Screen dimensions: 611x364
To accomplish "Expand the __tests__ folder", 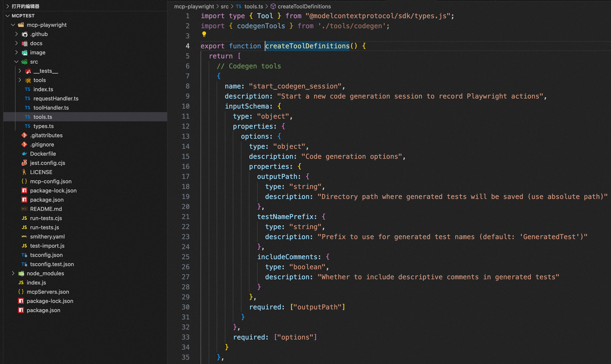I will pyautogui.click(x=20, y=71).
